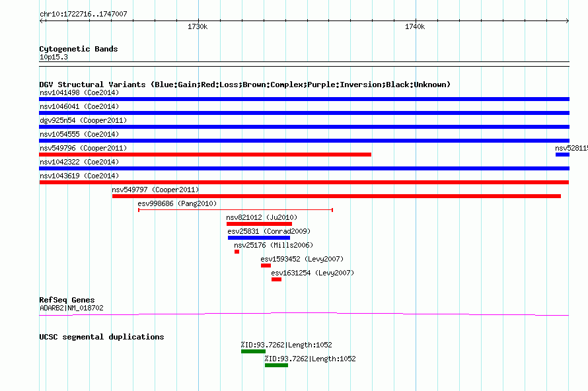
Task: Click the esv1631254 (Levy2007) label
Action: point(312,273)
